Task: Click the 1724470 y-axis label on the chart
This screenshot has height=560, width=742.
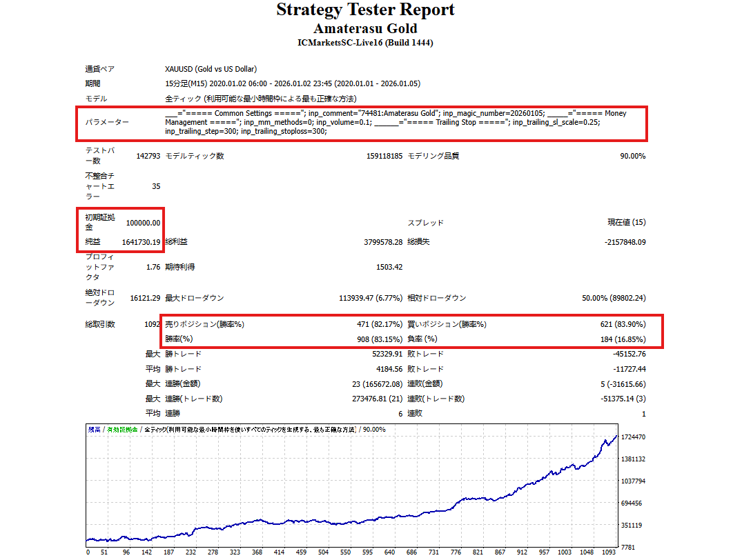Action: 634,437
